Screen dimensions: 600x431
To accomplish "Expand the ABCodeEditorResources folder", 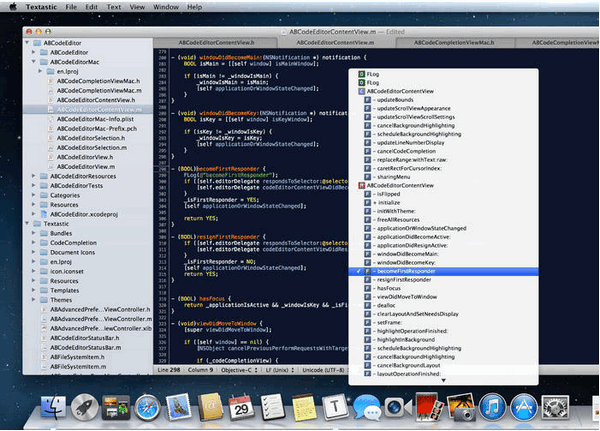I will [35, 175].
